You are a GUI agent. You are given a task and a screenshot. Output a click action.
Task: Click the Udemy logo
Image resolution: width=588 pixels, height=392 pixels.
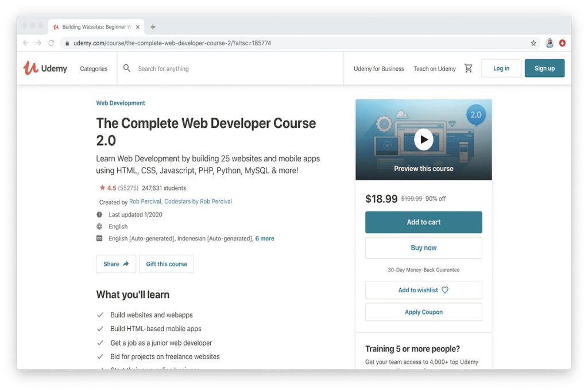[x=45, y=68]
